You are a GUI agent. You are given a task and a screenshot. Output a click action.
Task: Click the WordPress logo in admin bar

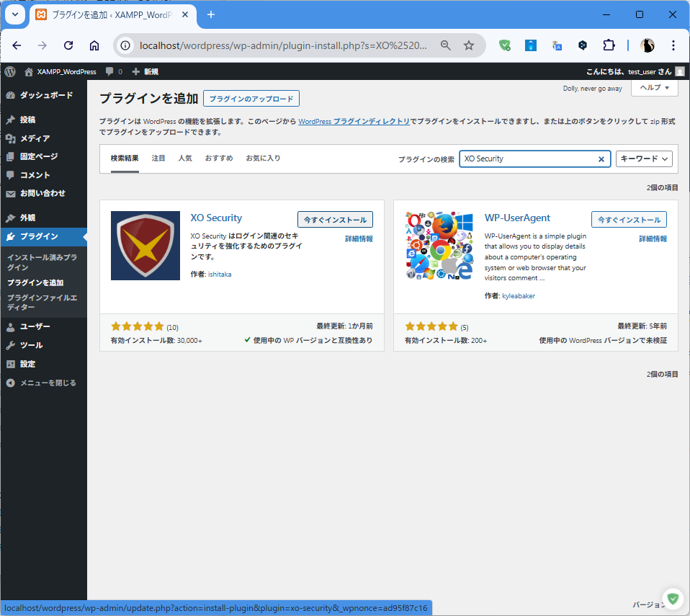(10, 71)
